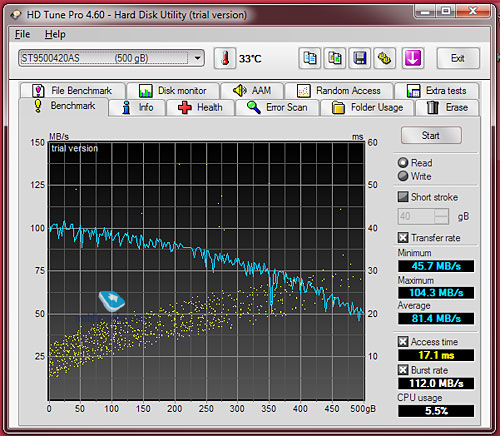This screenshot has width=500, height=436.
Task: Open the options tools icon
Action: tap(384, 58)
